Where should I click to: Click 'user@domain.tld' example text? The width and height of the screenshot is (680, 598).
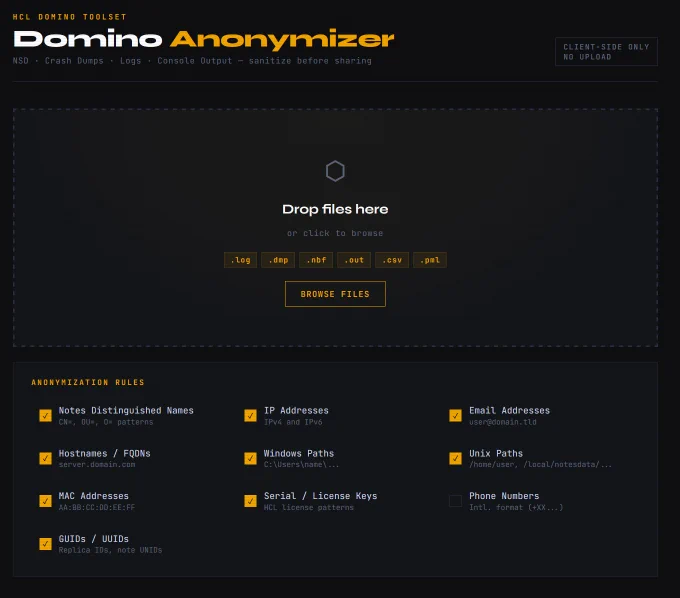pos(503,422)
